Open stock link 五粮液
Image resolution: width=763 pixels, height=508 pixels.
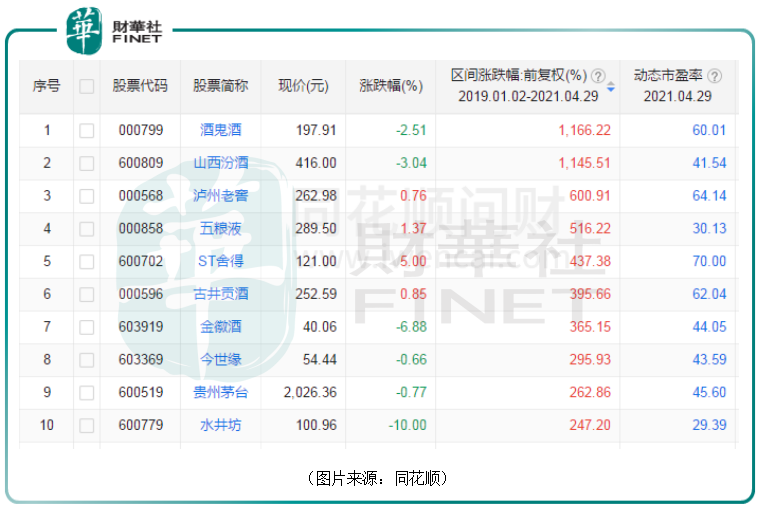pyautogui.click(x=221, y=228)
